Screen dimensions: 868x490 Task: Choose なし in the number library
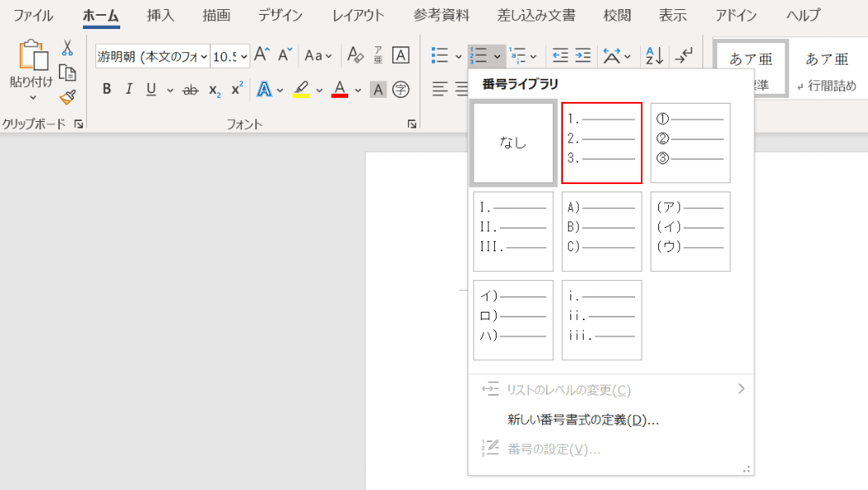coord(513,143)
